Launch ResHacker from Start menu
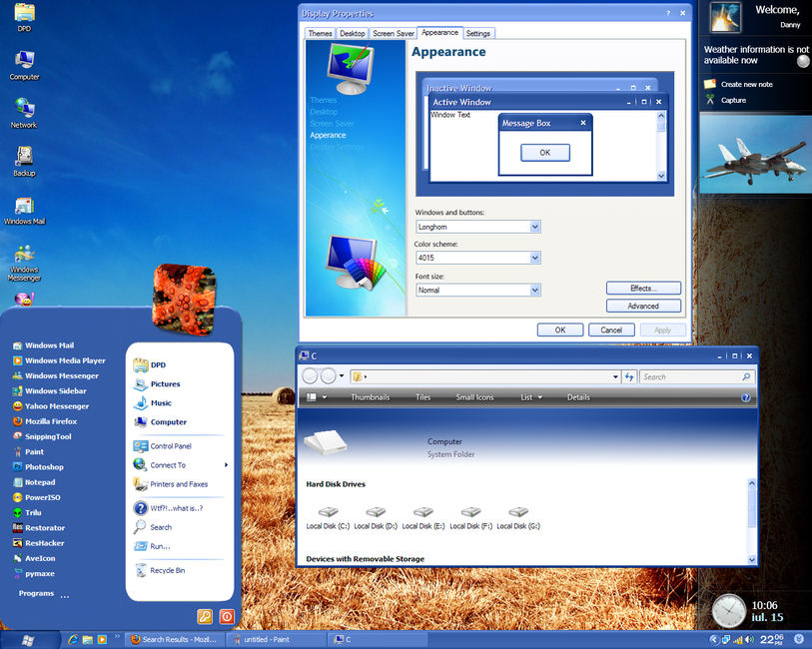Viewport: 812px width, 649px height. click(x=38, y=543)
